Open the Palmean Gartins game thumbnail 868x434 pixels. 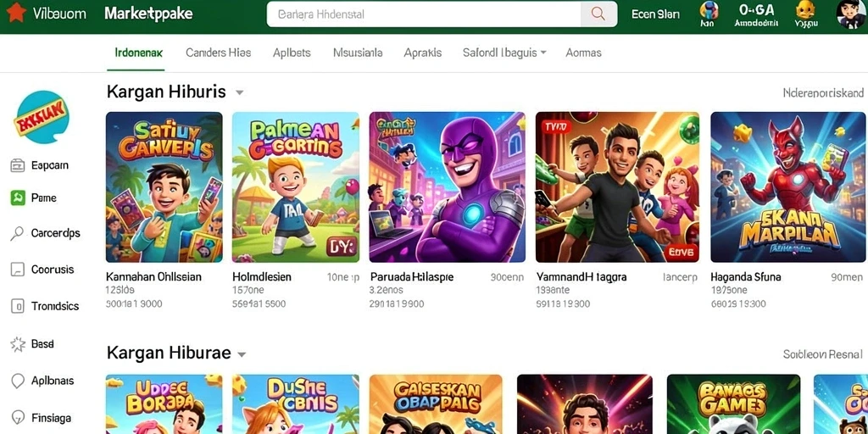point(296,187)
